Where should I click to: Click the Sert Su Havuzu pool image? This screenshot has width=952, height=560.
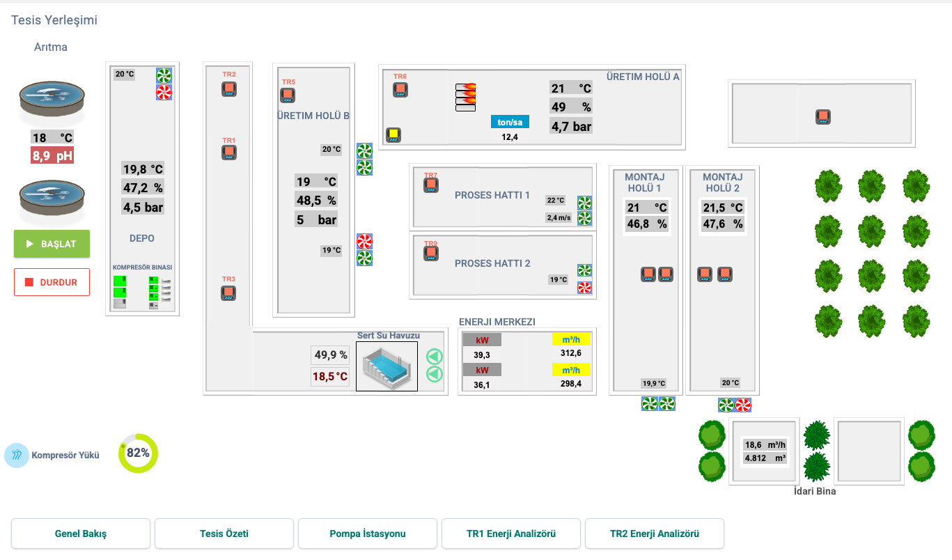[x=387, y=366]
